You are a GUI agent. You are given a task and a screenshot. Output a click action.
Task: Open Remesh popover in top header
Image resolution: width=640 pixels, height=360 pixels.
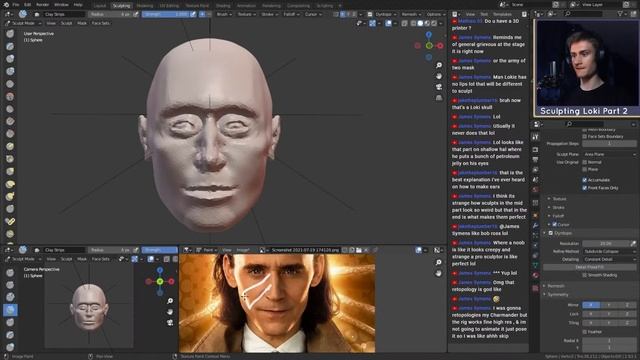411,14
